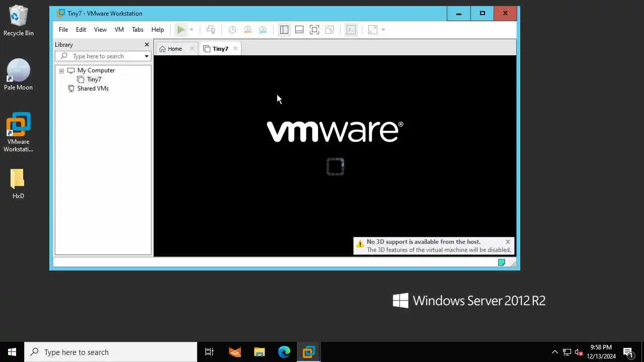Screen dimensions: 644x362
Task: Enter full screen mode icon
Action: (x=314, y=30)
